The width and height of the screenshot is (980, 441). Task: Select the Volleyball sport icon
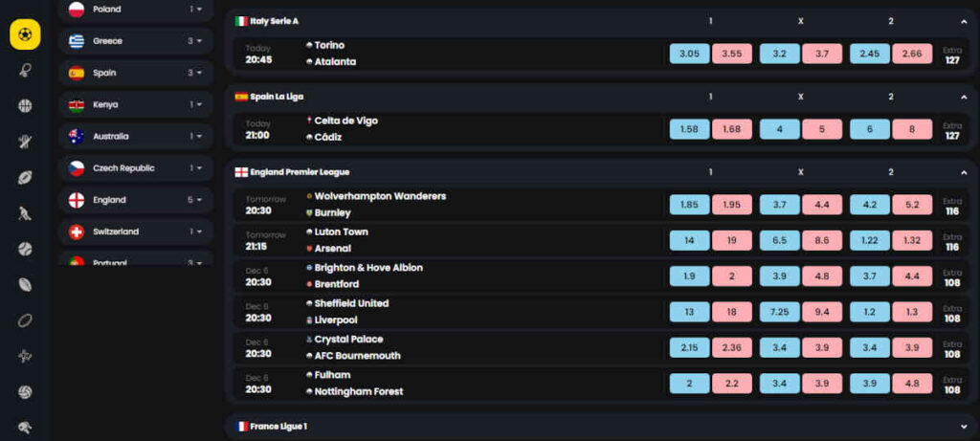coord(25,392)
